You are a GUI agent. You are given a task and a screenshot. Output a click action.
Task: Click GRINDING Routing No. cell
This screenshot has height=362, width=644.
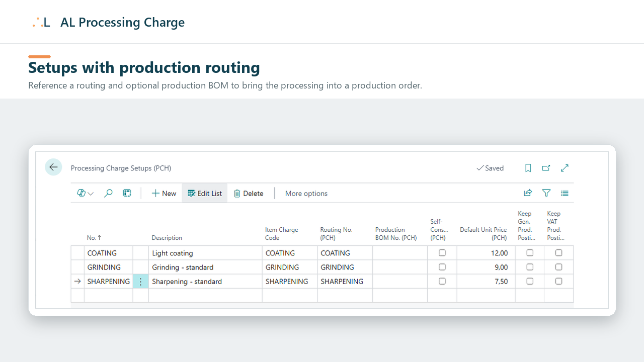tap(345, 267)
